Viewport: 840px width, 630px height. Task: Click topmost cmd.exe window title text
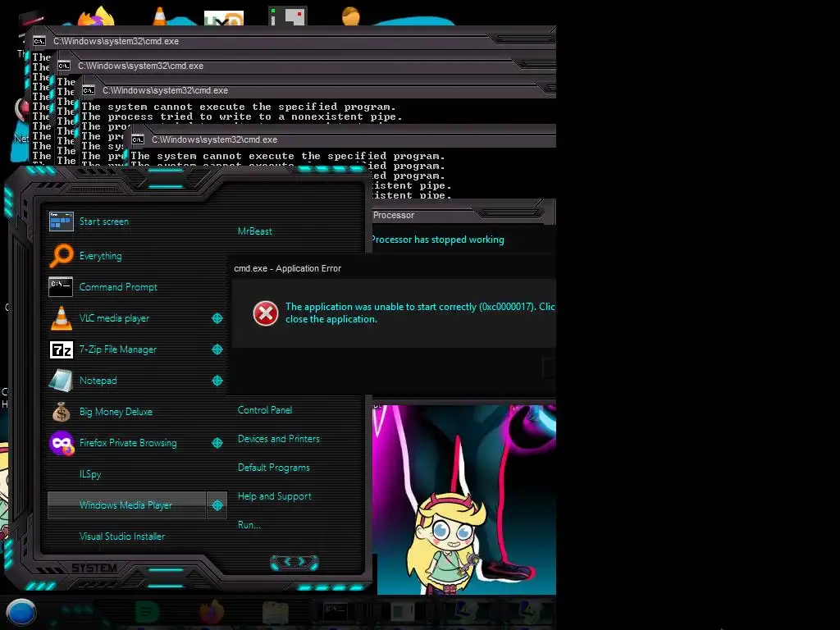coord(116,41)
